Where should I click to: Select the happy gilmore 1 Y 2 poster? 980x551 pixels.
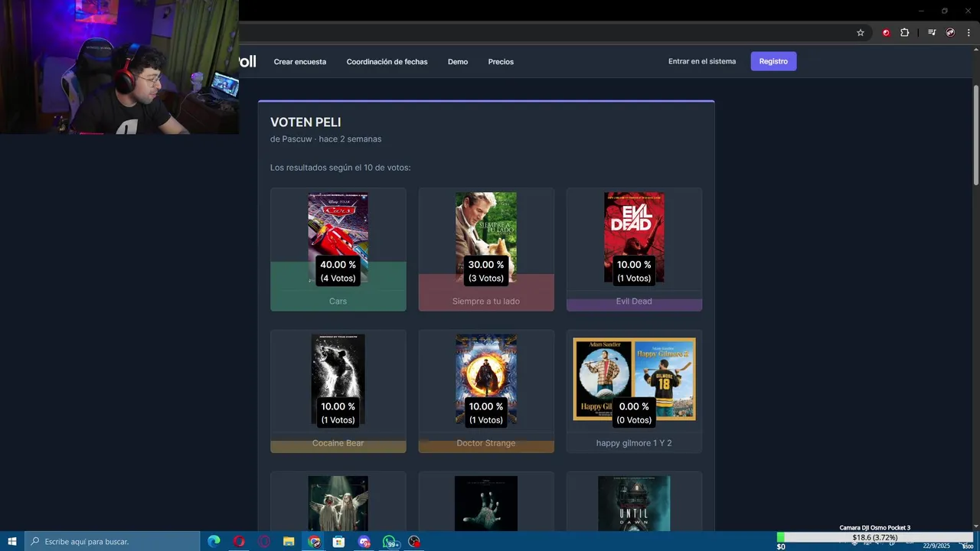[634, 379]
